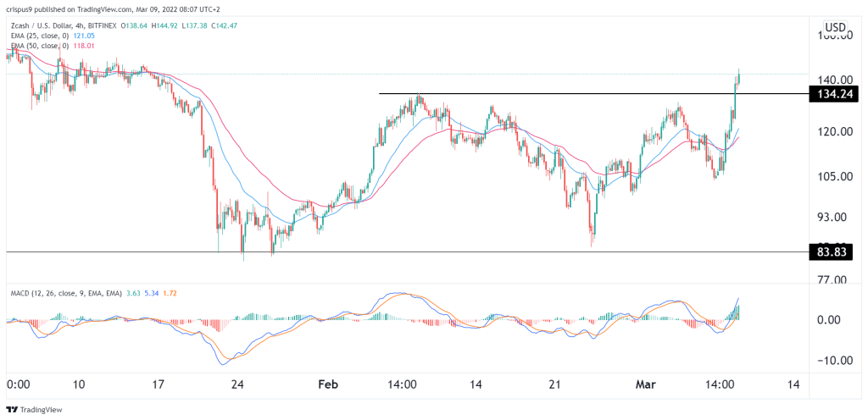This screenshot has height=420, width=868.
Task: Select the 134.24 price level label
Action: click(834, 94)
